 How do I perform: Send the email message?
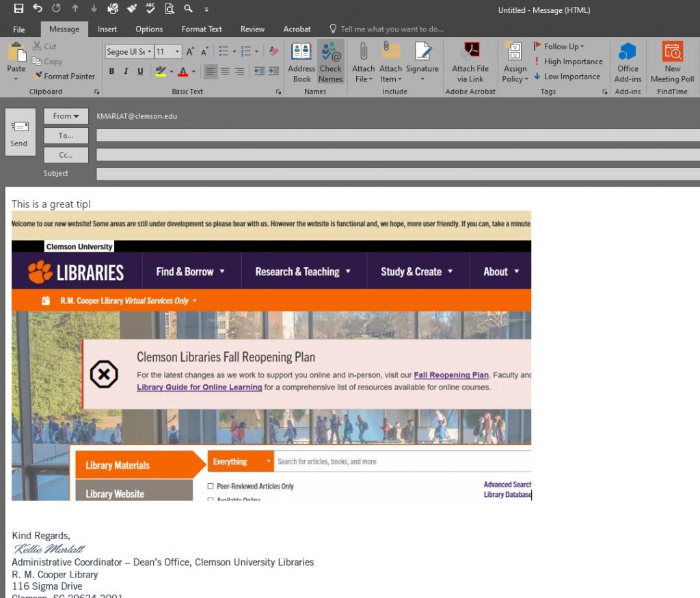tap(20, 132)
